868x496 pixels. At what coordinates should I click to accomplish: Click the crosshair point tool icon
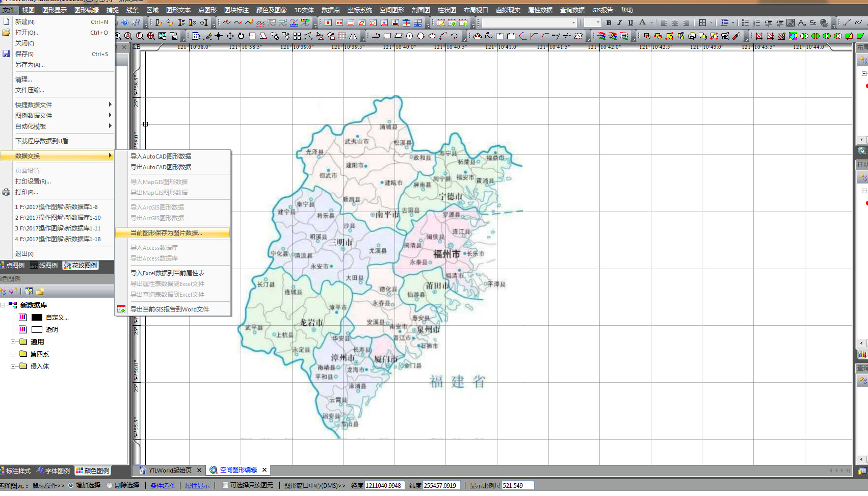coord(219,36)
